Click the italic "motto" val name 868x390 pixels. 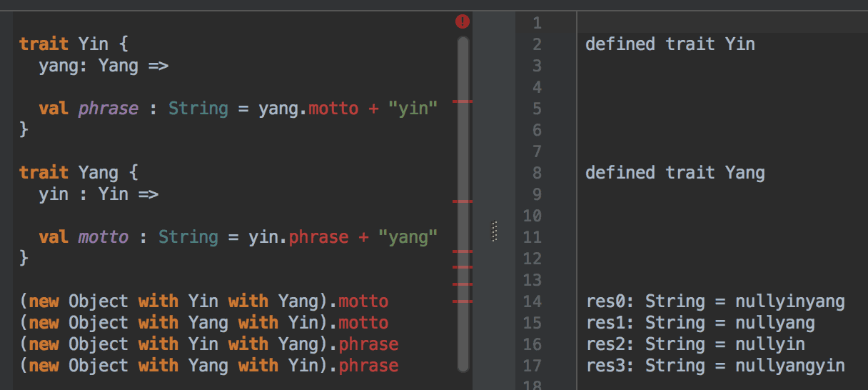click(x=104, y=237)
